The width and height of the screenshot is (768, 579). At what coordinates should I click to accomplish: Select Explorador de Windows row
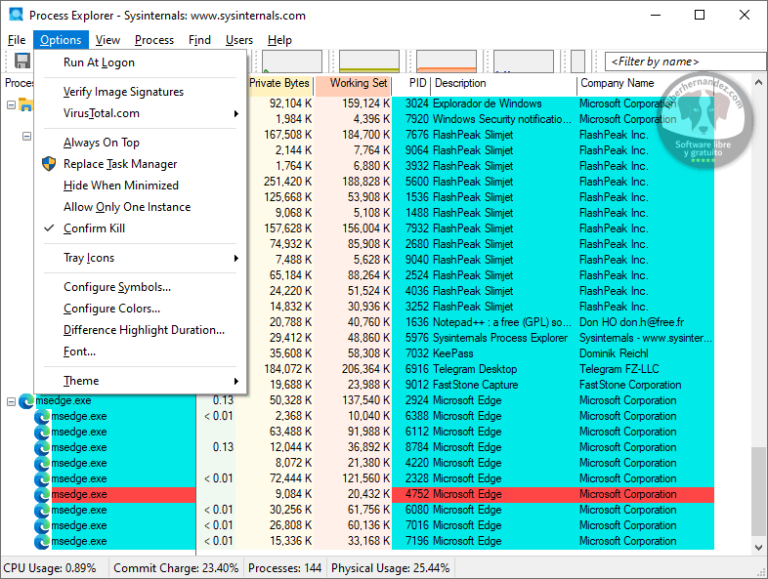pos(480,103)
